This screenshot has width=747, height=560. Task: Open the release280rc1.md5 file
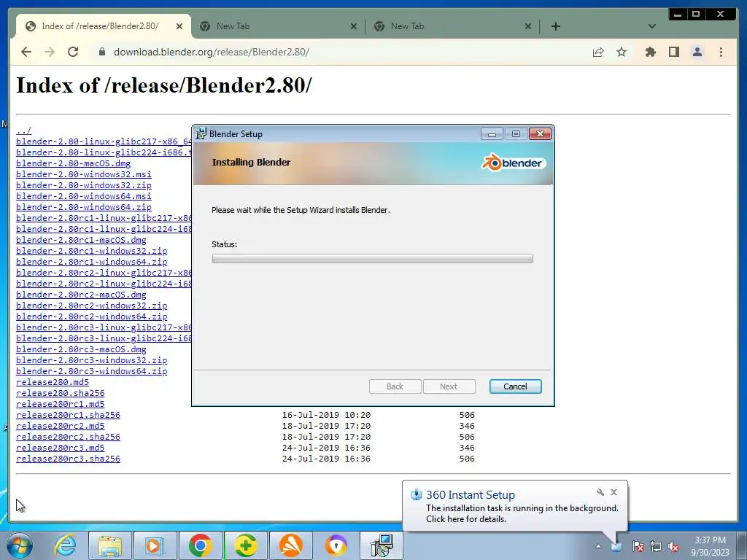coord(60,404)
